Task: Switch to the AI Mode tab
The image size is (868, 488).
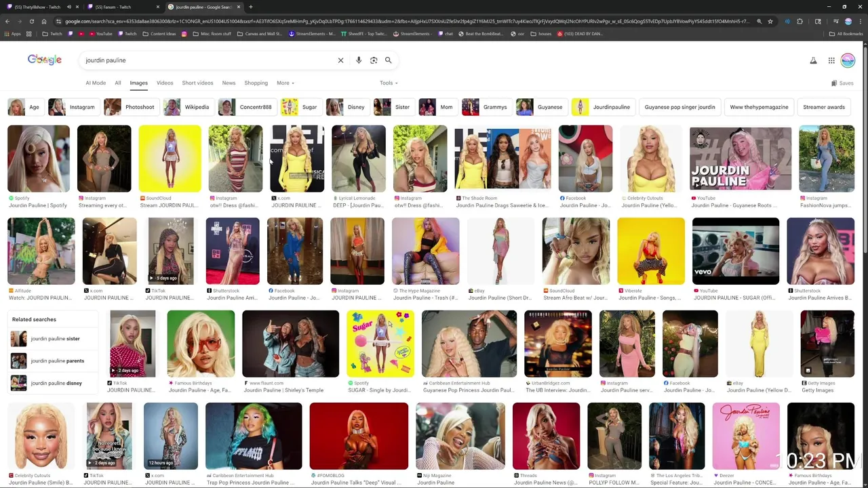Action: (x=96, y=83)
